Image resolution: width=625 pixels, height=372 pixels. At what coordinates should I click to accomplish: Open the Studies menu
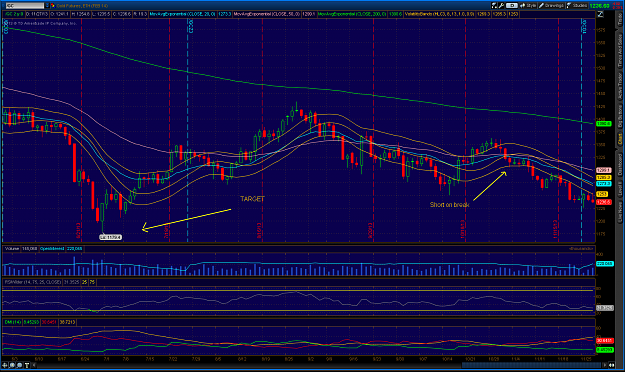tap(577, 6)
